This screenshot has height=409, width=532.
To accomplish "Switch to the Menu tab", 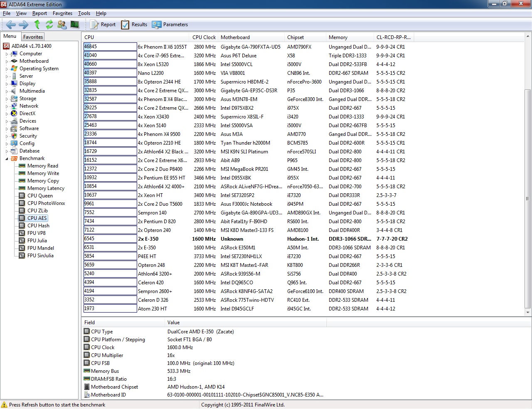I will point(10,36).
